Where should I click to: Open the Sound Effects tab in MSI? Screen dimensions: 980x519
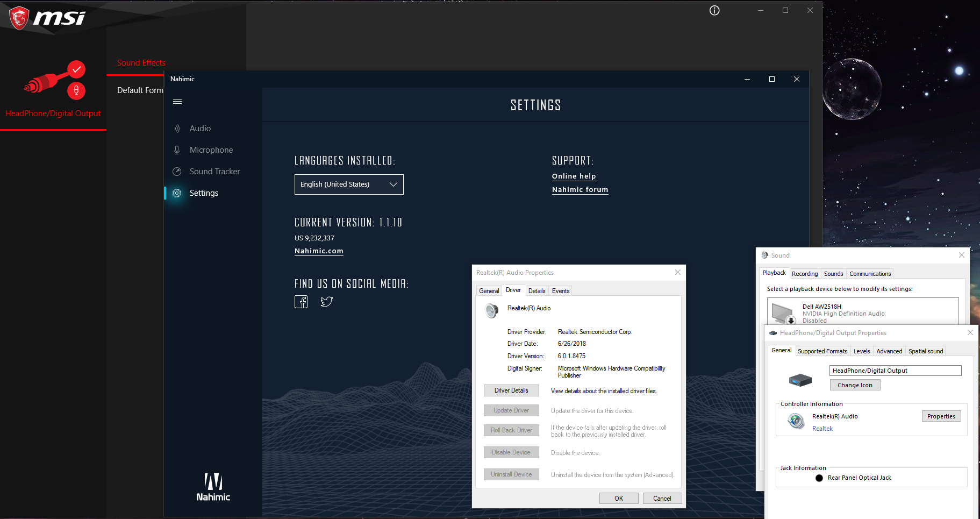(141, 63)
